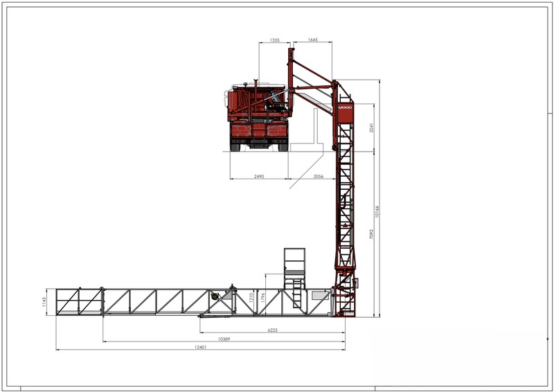Click the 2490 truck width dimension
This screenshot has width=554, height=392.
pos(258,177)
